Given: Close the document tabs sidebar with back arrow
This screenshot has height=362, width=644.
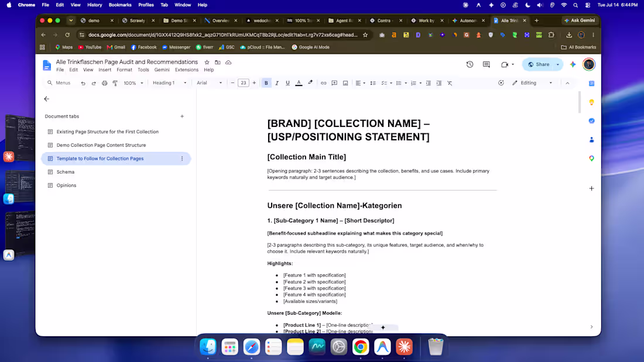Looking at the screenshot, I should [x=46, y=99].
